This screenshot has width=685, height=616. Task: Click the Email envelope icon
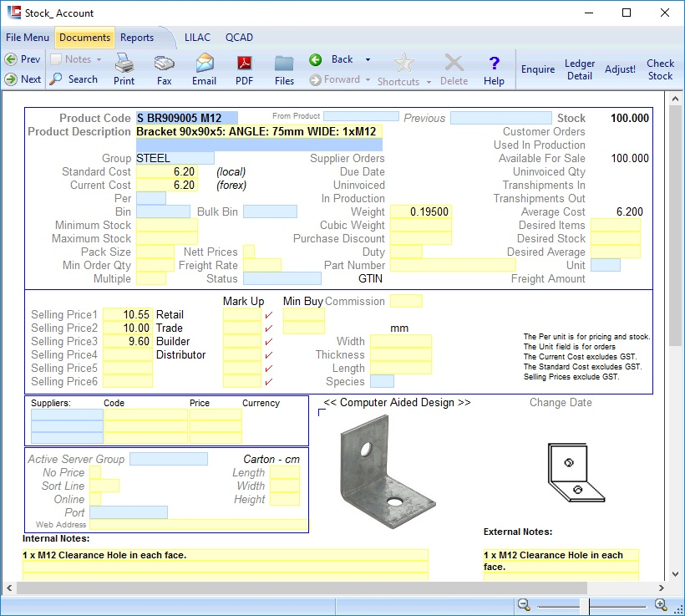tap(204, 64)
